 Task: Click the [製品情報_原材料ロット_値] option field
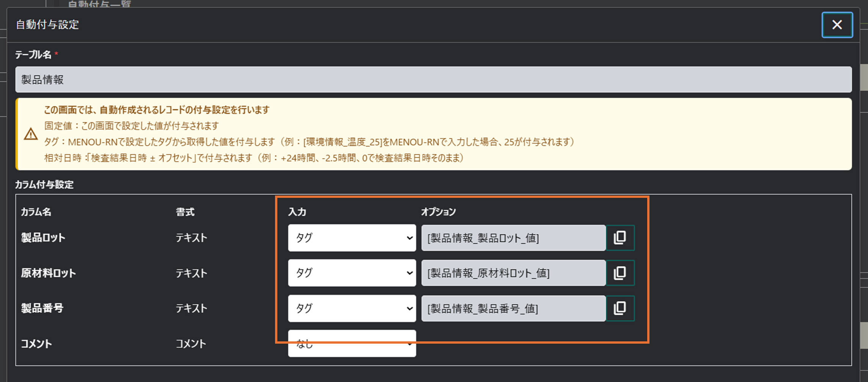pyautogui.click(x=513, y=273)
